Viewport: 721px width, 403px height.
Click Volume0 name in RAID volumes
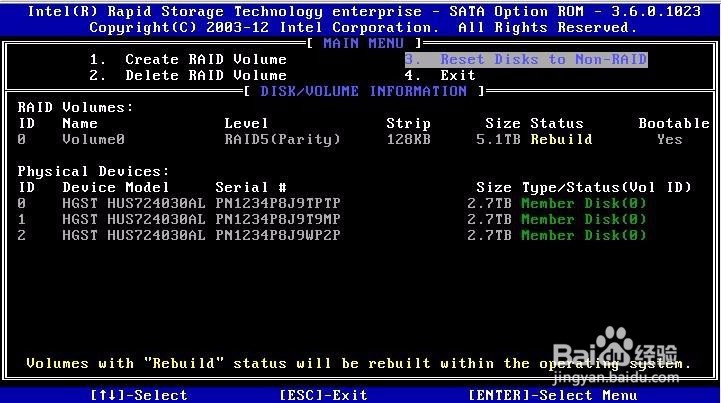(x=93, y=139)
